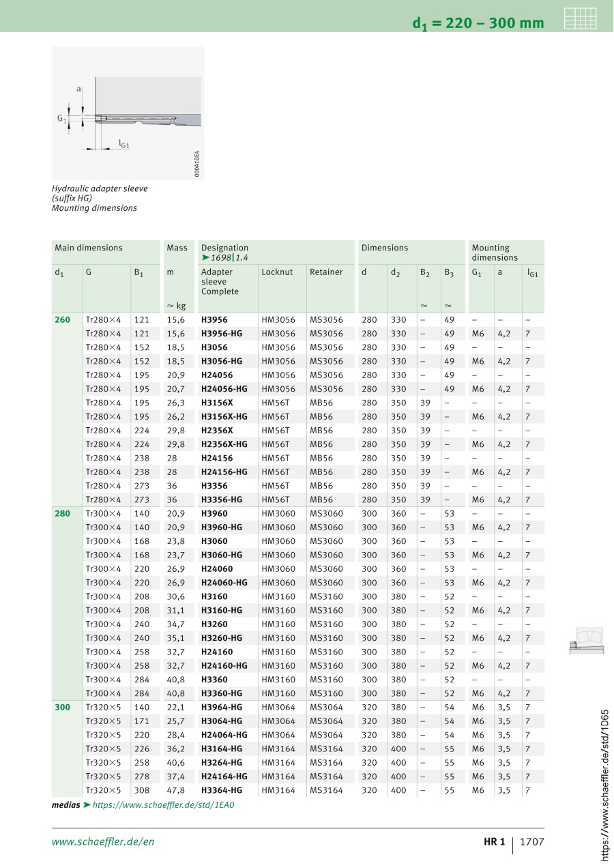Click B1 value 226 for H3164-HG
614x868 pixels.
(x=141, y=749)
